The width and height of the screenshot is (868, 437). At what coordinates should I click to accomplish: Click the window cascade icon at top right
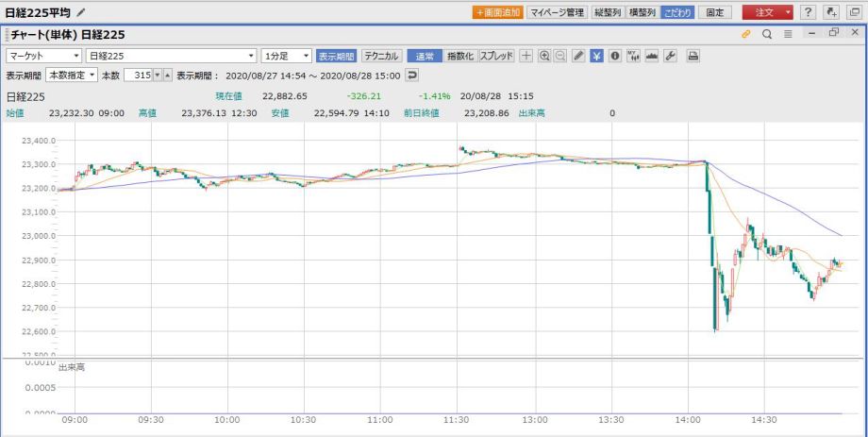(x=854, y=12)
